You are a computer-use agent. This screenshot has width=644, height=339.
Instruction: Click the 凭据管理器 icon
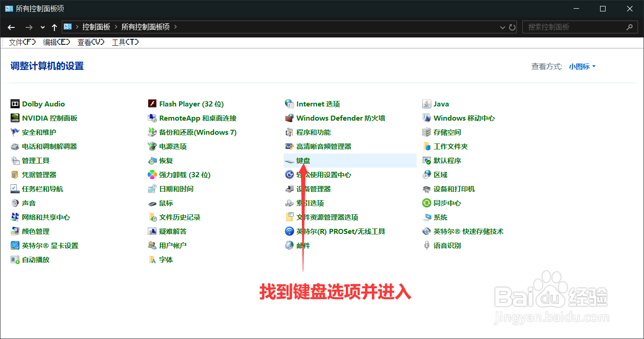point(15,175)
